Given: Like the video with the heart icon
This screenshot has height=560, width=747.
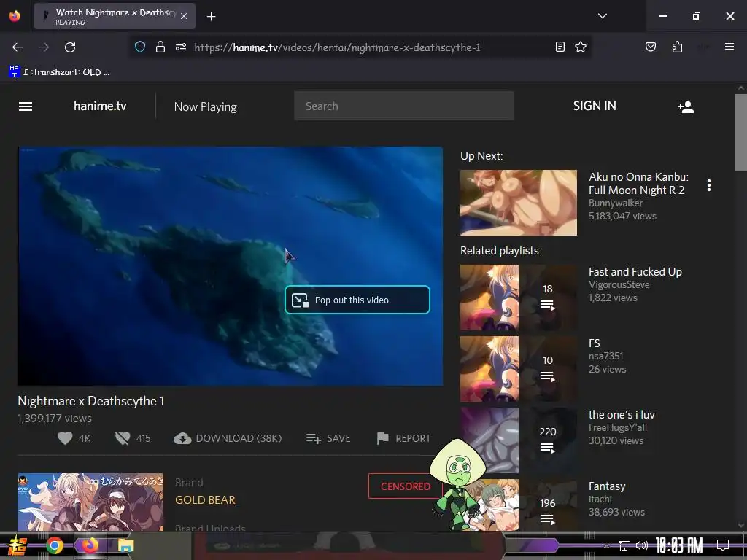Looking at the screenshot, I should tap(65, 438).
